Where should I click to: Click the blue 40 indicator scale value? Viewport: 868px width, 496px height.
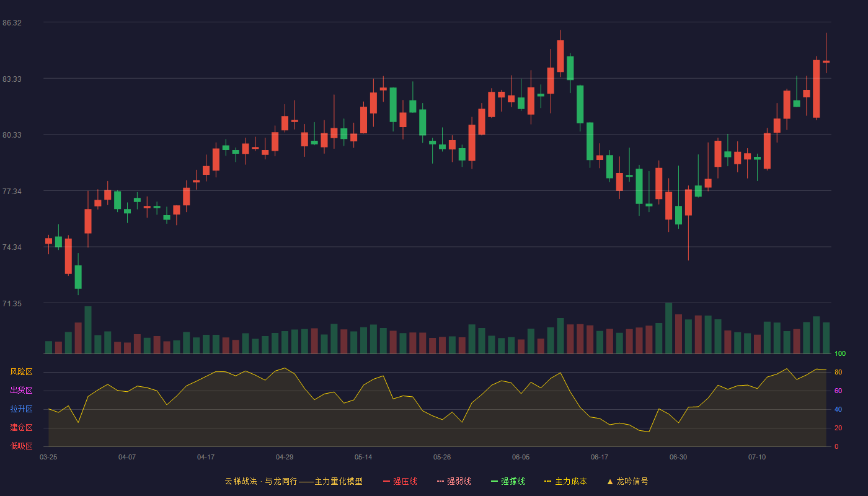pos(838,409)
